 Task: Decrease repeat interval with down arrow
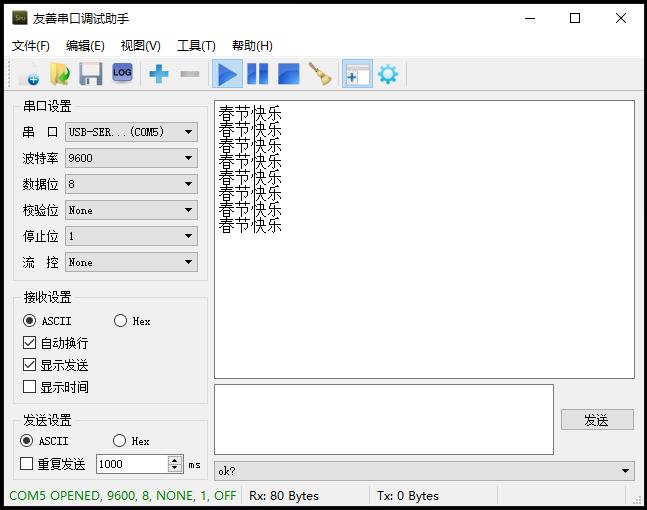175,468
